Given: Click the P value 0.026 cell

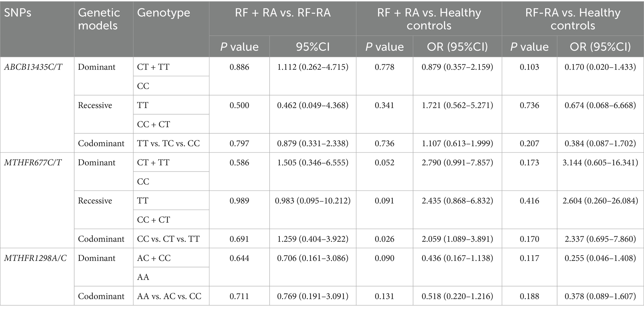Looking at the screenshot, I should (x=384, y=239).
